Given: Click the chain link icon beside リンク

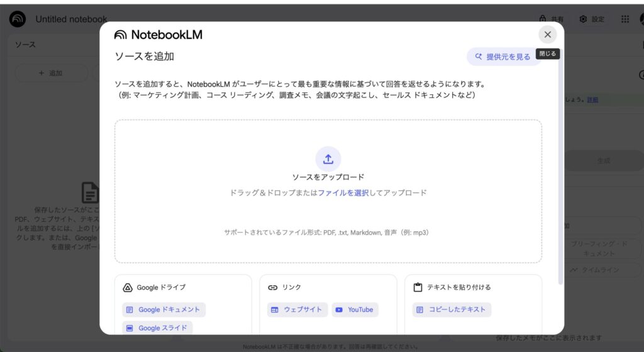Looking at the screenshot, I should coord(273,288).
